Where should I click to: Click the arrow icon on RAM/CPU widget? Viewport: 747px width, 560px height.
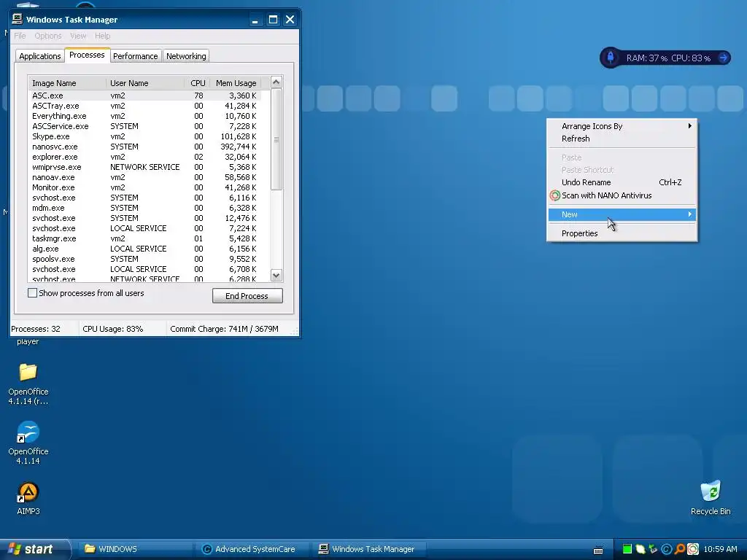(x=723, y=58)
